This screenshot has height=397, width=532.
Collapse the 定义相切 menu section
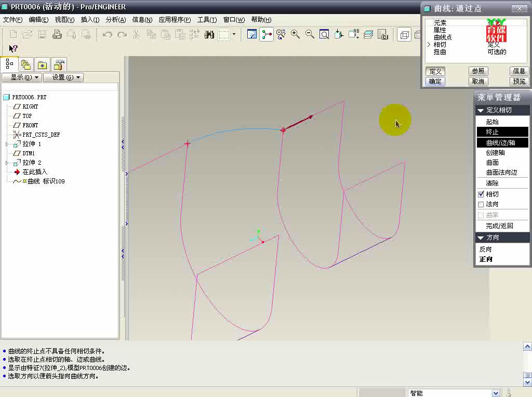[481, 110]
